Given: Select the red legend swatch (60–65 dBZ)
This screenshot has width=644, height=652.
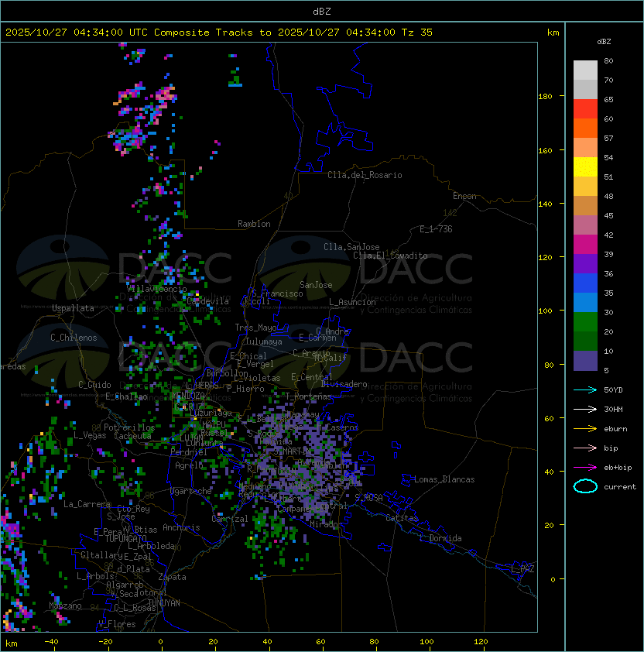Looking at the screenshot, I should coord(585,109).
